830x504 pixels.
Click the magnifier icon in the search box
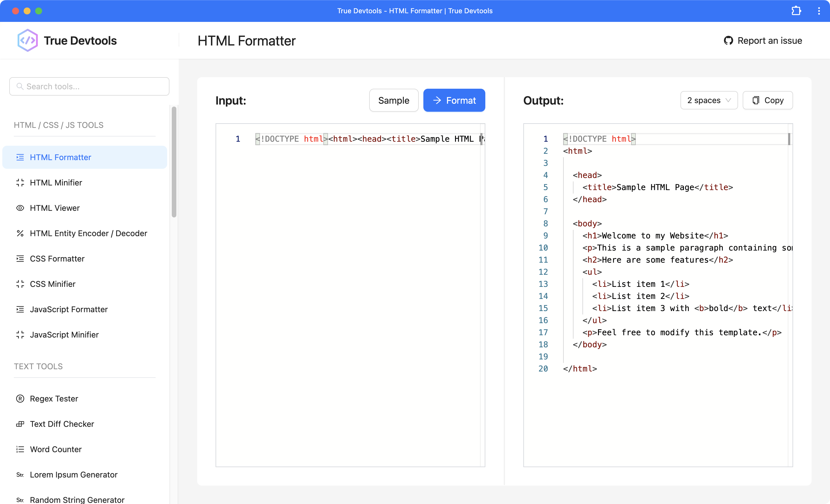(x=20, y=86)
